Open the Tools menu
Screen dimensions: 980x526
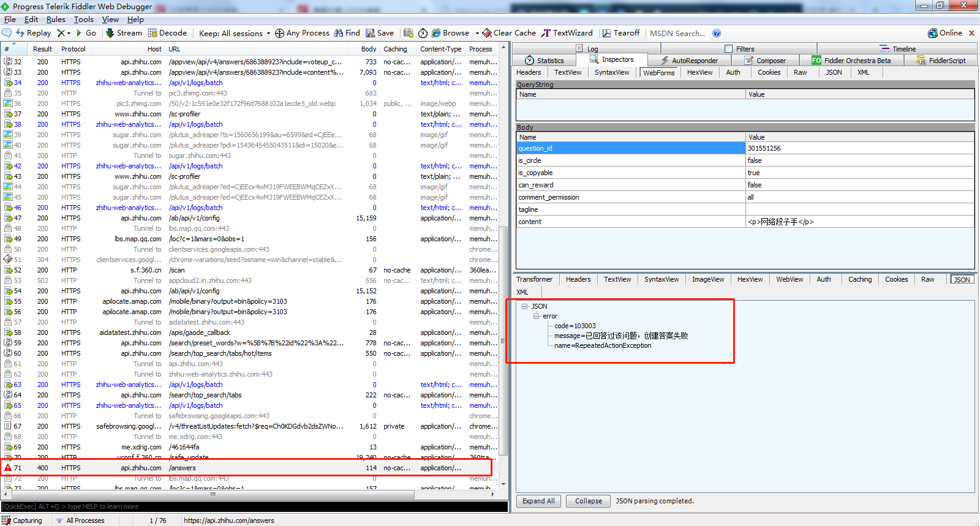point(84,20)
